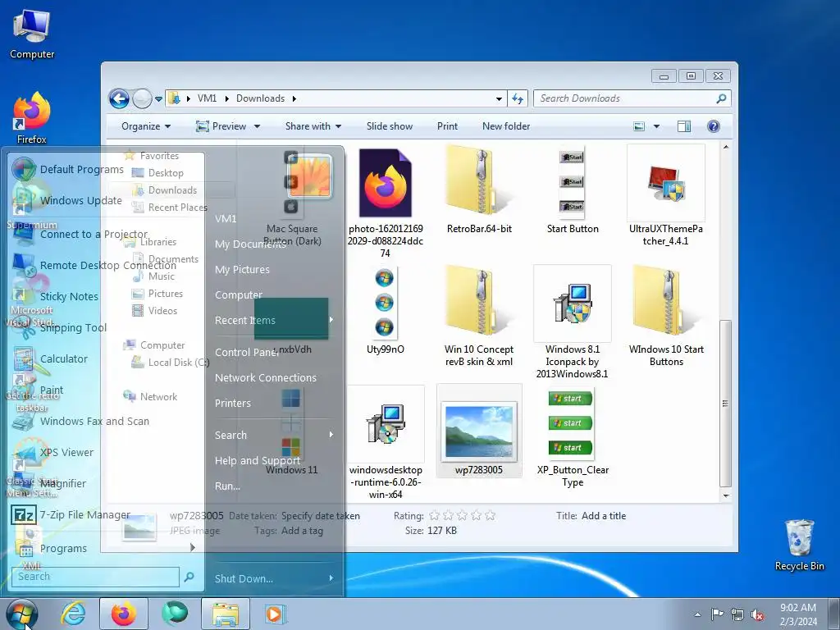Image resolution: width=840 pixels, height=630 pixels.
Task: Click the Start menu Search box
Action: point(95,577)
